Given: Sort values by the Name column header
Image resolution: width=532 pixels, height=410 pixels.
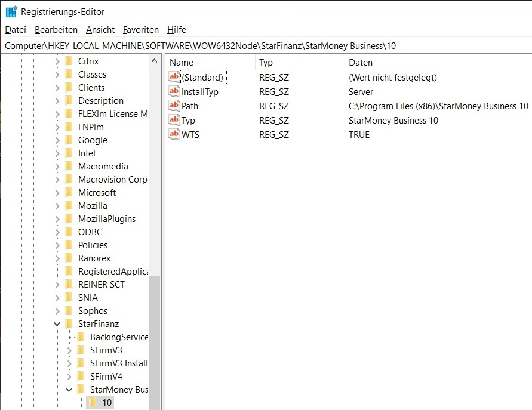Looking at the screenshot, I should tap(210, 63).
